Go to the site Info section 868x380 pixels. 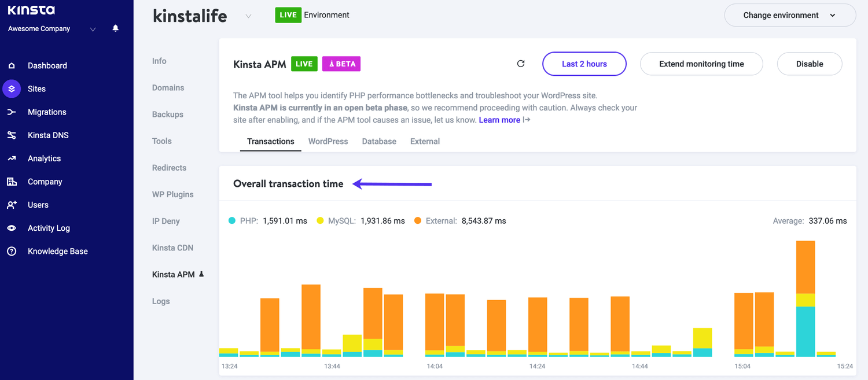(x=159, y=61)
